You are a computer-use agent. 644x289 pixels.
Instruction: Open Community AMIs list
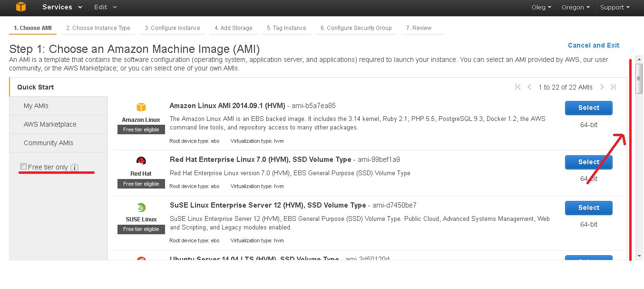click(x=59, y=143)
